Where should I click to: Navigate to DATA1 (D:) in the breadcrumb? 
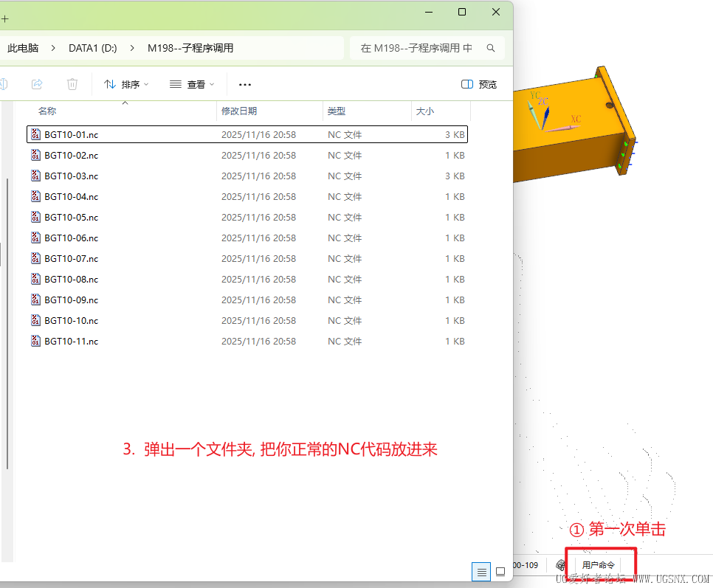(93, 48)
